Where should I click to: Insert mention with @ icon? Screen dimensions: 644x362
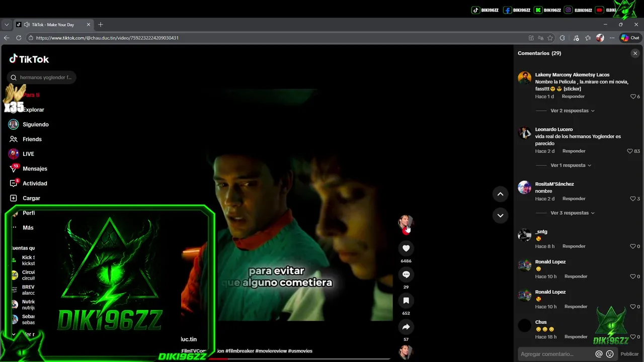click(x=599, y=354)
